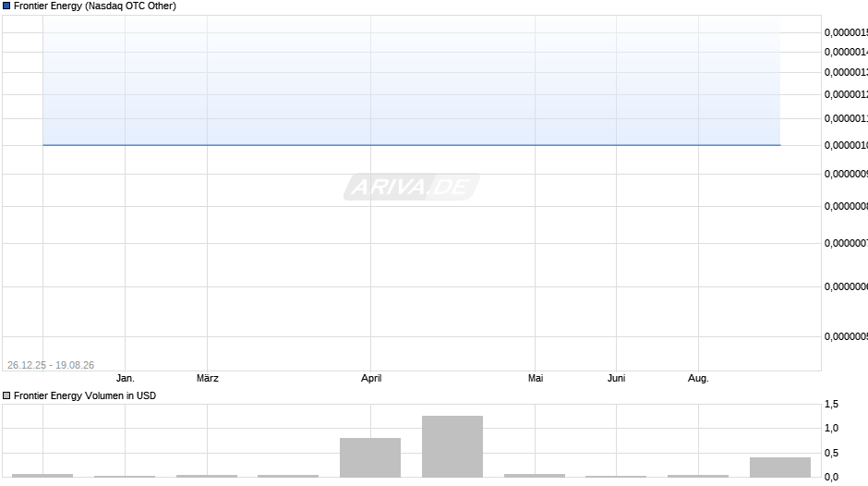Click the blue price line in the chart

click(411, 145)
